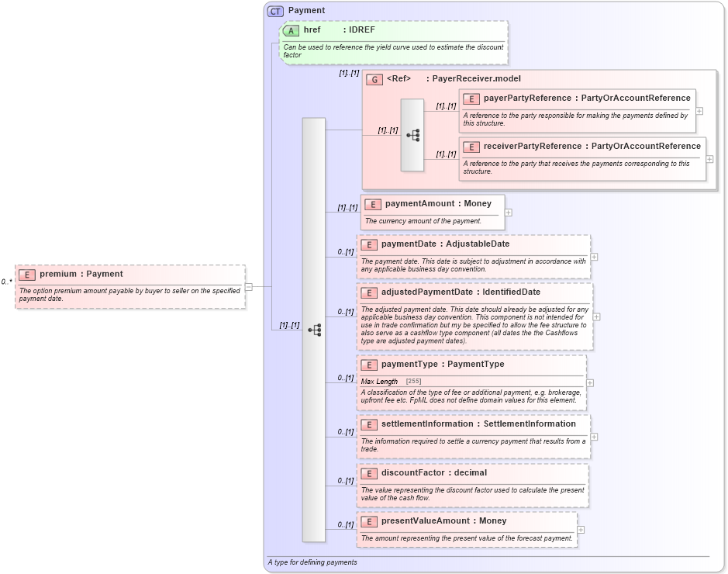This screenshot has height=574, width=728.
Task: Click the sequence compositor icon inside PayerReceiver.model
Action: coord(412,135)
